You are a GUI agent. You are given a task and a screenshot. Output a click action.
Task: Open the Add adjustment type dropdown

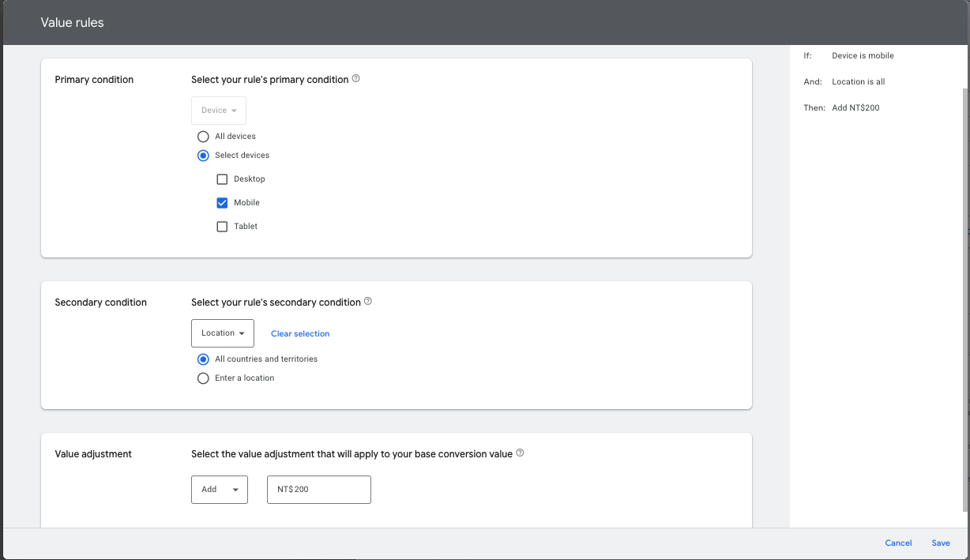point(219,490)
